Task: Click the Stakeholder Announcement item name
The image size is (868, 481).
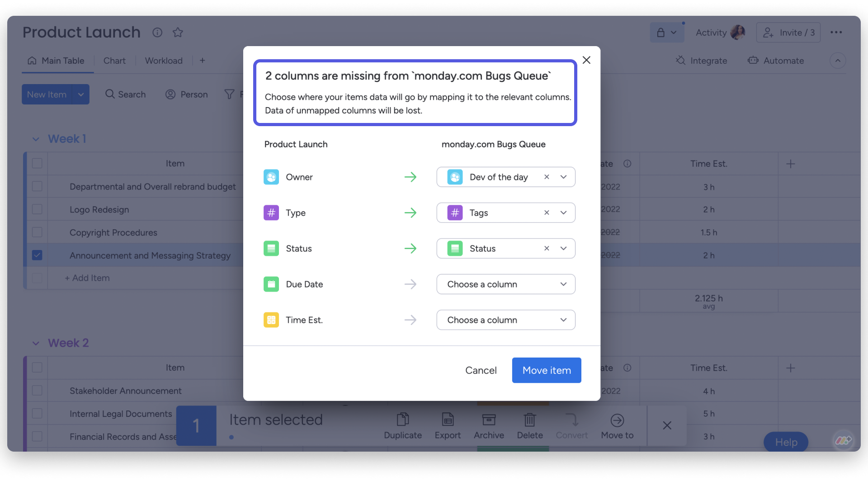Action: pos(126,391)
